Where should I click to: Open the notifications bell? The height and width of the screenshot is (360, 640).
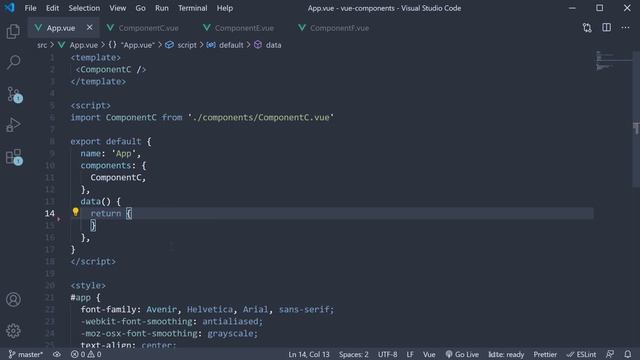click(x=628, y=354)
